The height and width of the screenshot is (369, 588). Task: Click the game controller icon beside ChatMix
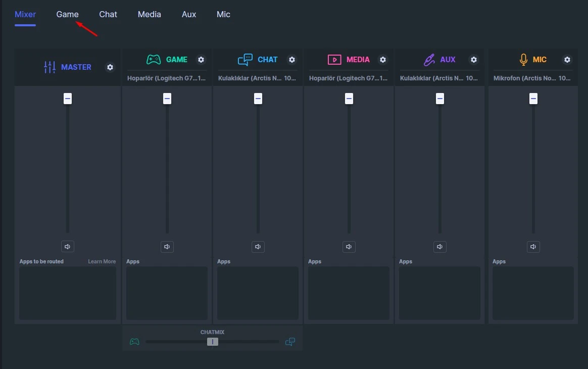[x=134, y=342]
